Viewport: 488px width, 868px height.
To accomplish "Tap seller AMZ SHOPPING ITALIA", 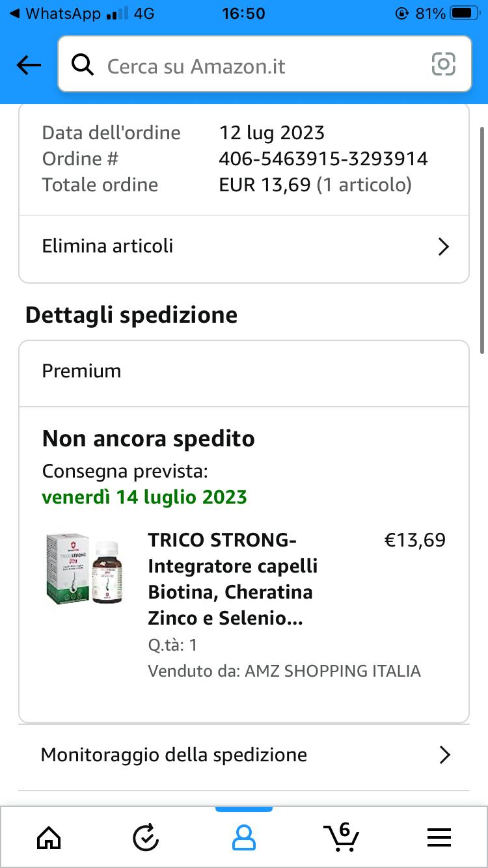I will click(x=332, y=671).
